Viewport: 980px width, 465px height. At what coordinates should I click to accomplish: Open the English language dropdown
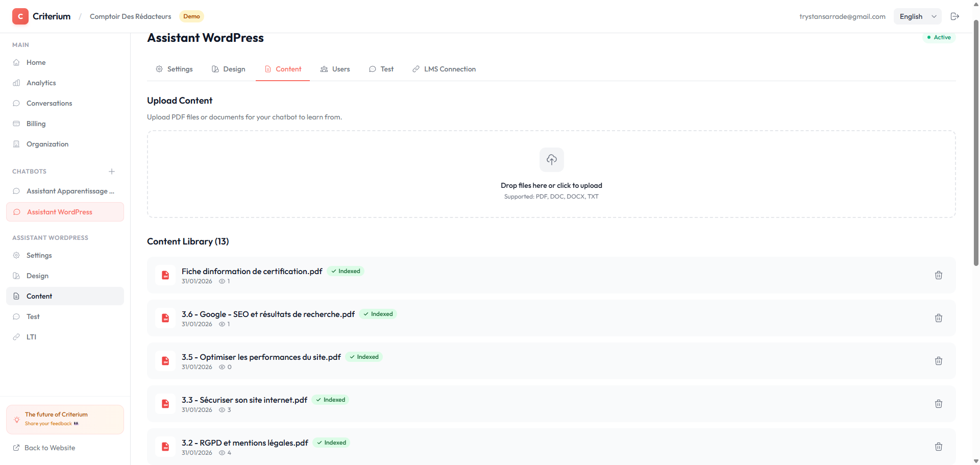917,16
